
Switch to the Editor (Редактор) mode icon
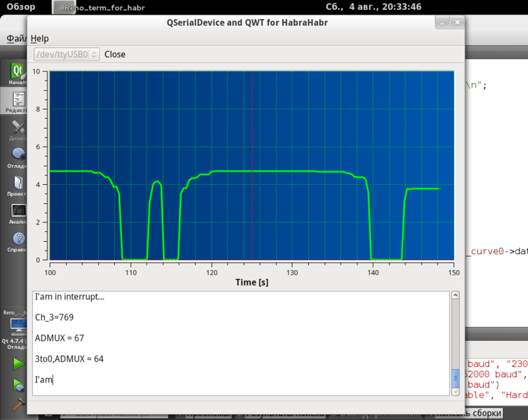17,102
